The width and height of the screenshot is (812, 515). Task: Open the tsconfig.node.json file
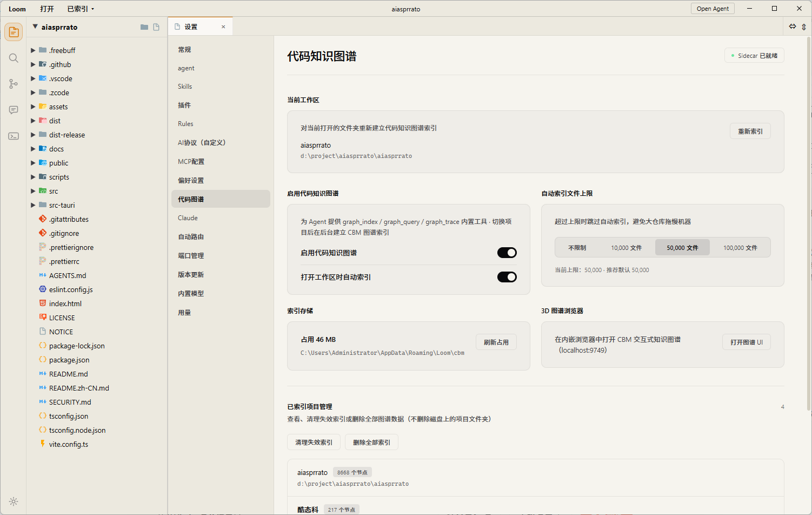tap(77, 430)
